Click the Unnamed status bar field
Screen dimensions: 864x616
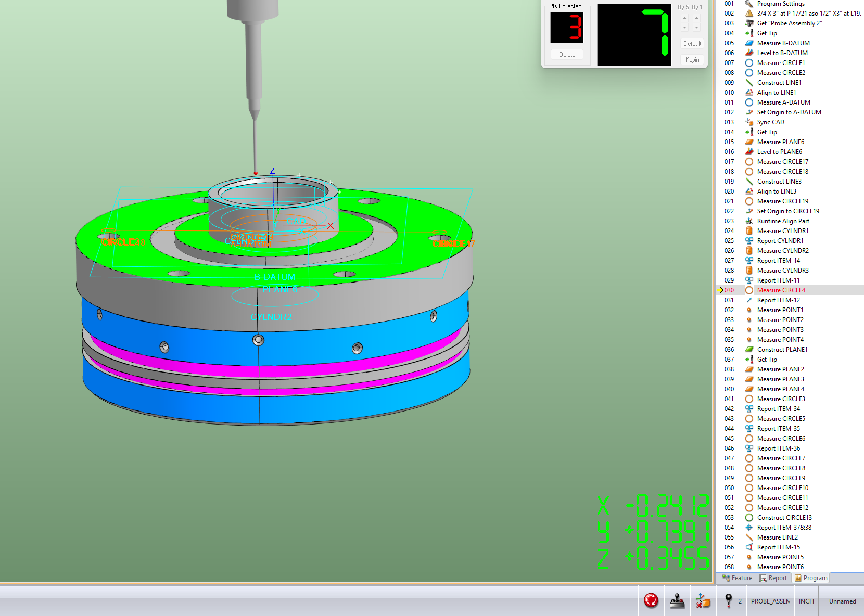point(842,601)
